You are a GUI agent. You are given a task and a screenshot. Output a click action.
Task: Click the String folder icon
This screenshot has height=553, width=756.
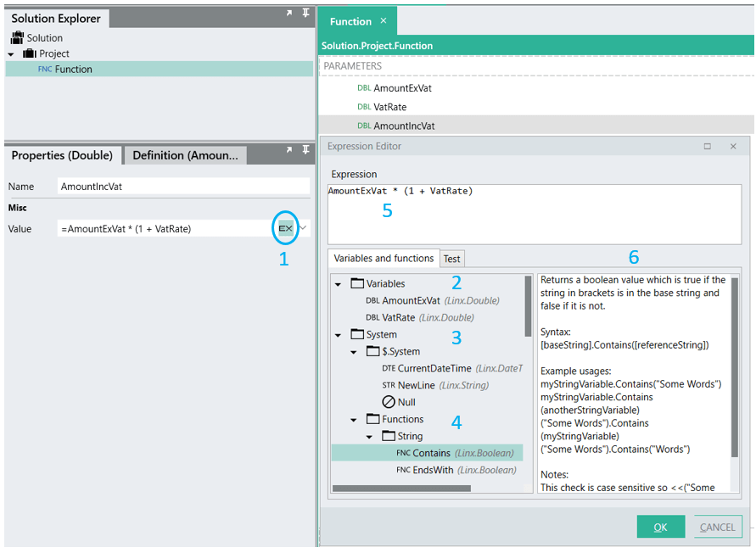tap(388, 436)
